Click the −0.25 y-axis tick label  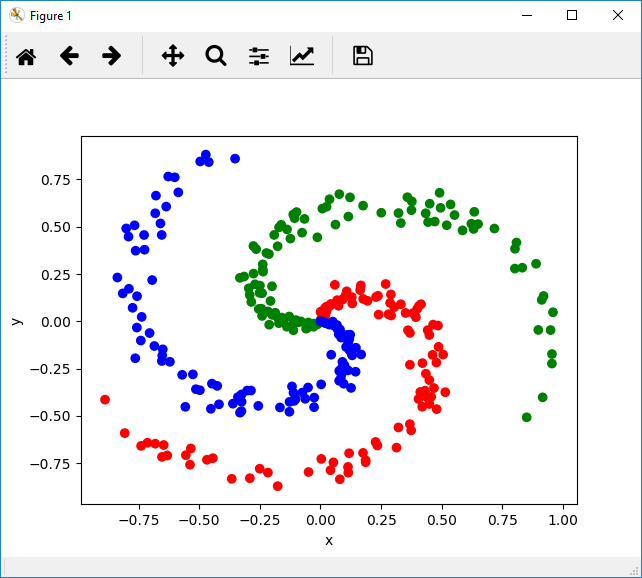click(50, 369)
